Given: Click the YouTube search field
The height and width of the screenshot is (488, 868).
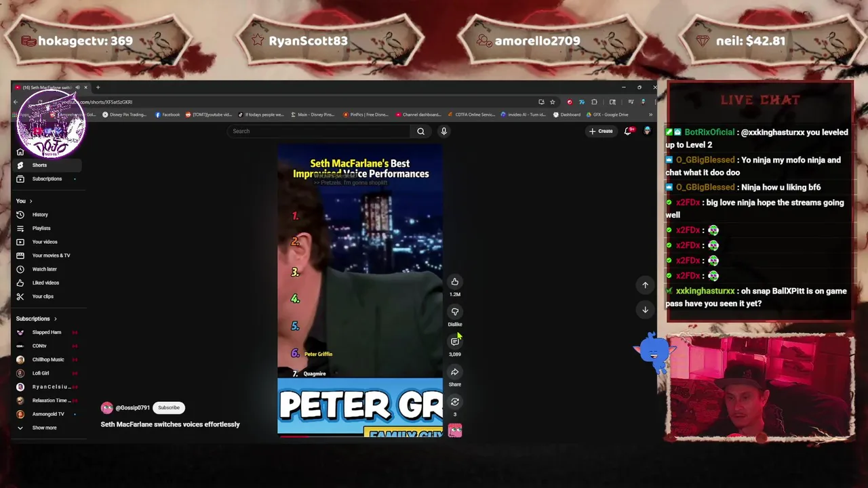Looking at the screenshot, I should point(319,131).
